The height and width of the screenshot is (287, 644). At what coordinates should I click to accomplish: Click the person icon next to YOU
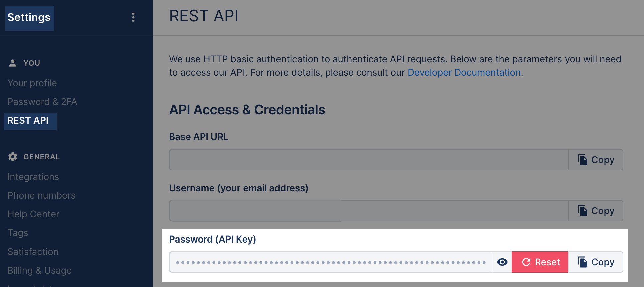(x=13, y=63)
